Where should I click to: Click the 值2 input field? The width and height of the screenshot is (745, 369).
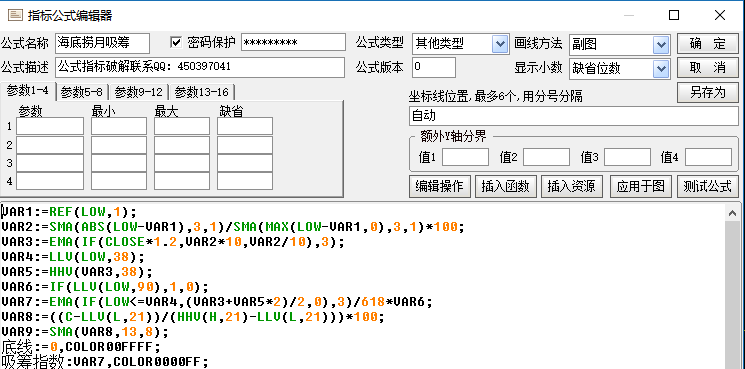[546, 157]
